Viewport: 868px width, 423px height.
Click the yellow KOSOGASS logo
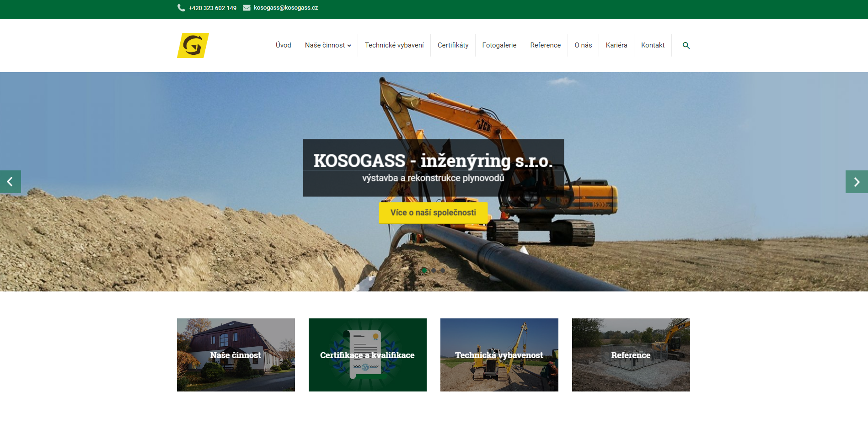click(193, 45)
